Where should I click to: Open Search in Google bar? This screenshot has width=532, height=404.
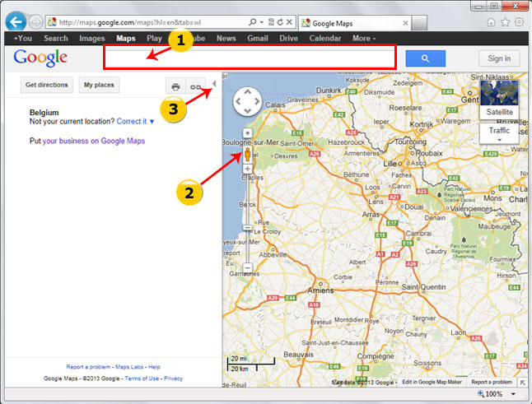click(56, 39)
